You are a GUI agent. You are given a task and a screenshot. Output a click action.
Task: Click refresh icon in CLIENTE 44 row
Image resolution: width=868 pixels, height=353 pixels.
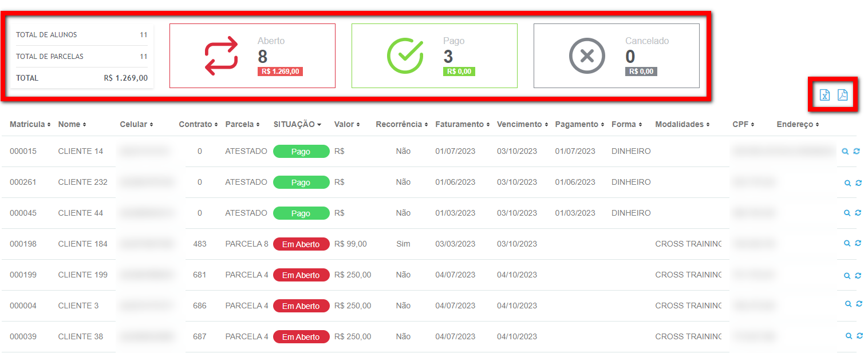pyautogui.click(x=858, y=213)
